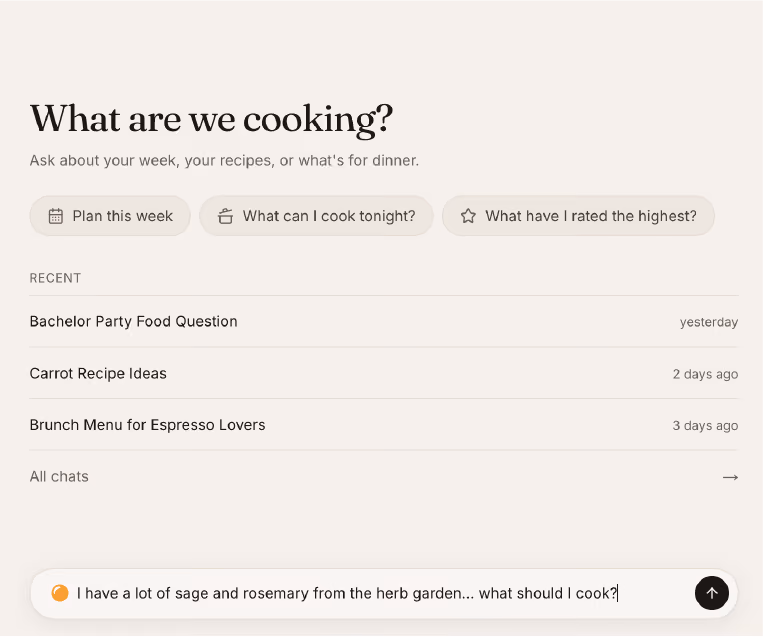Click the yesterday timestamp on first chat
Screen dimensions: 763x637
(x=709, y=322)
